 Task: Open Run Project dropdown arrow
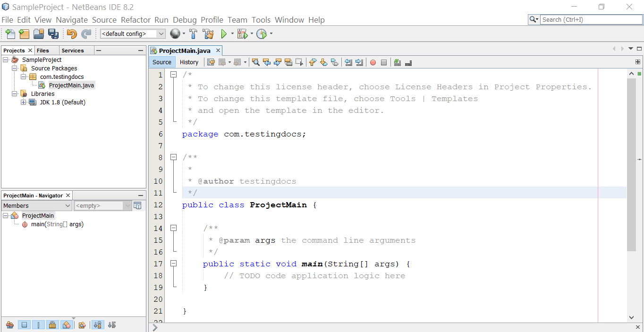[232, 34]
